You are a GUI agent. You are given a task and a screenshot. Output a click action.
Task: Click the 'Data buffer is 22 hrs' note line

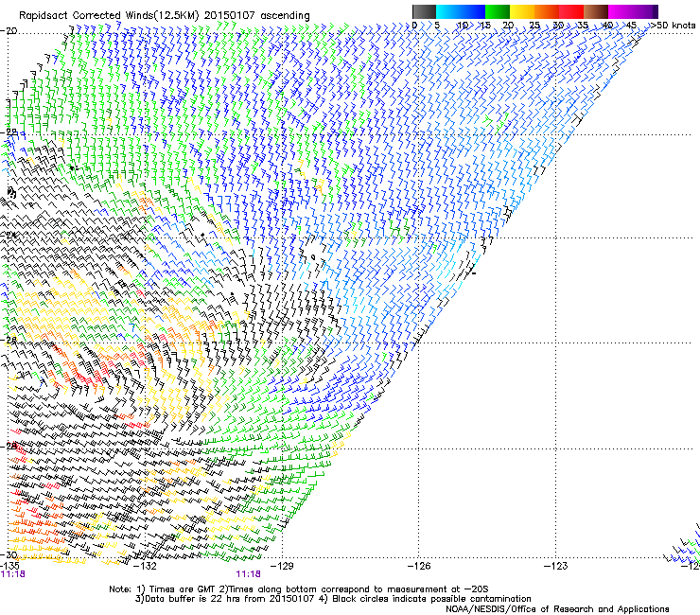(333, 599)
